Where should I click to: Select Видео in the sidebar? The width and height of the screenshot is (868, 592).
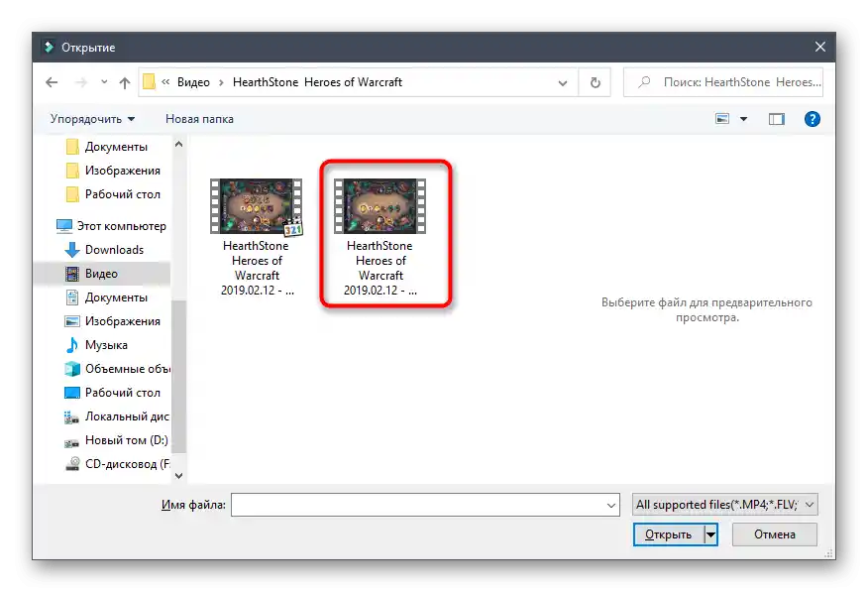(102, 274)
